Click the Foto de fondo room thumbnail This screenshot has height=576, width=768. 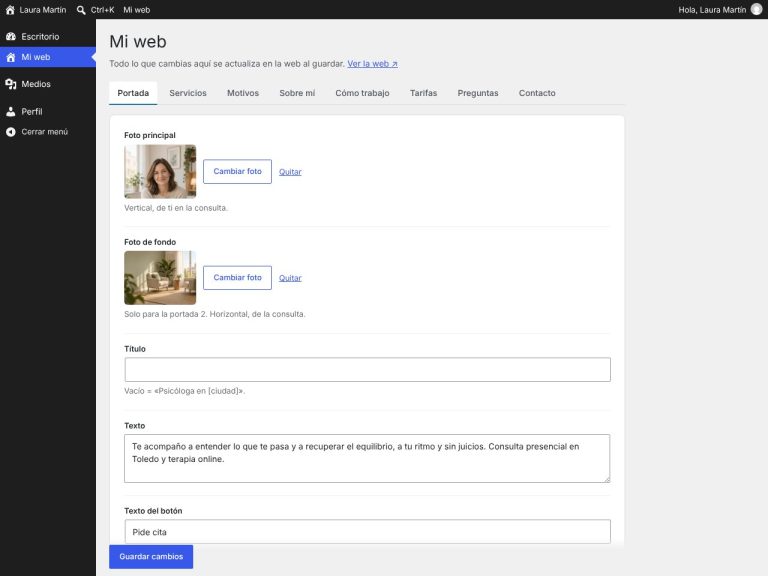[160, 278]
